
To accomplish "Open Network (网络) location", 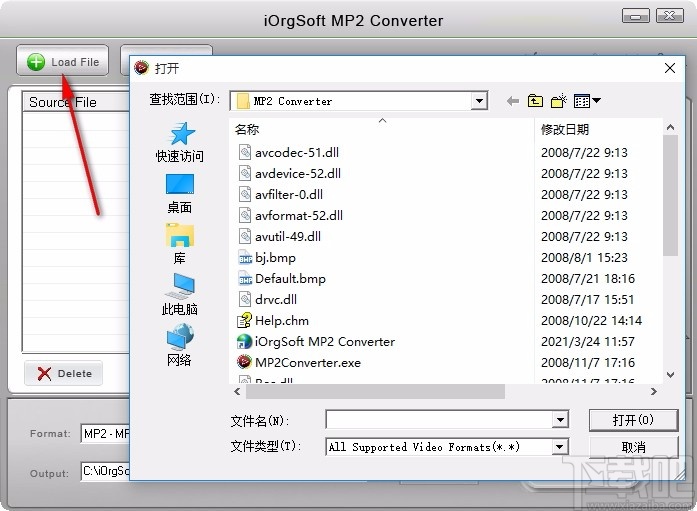I will (180, 345).
